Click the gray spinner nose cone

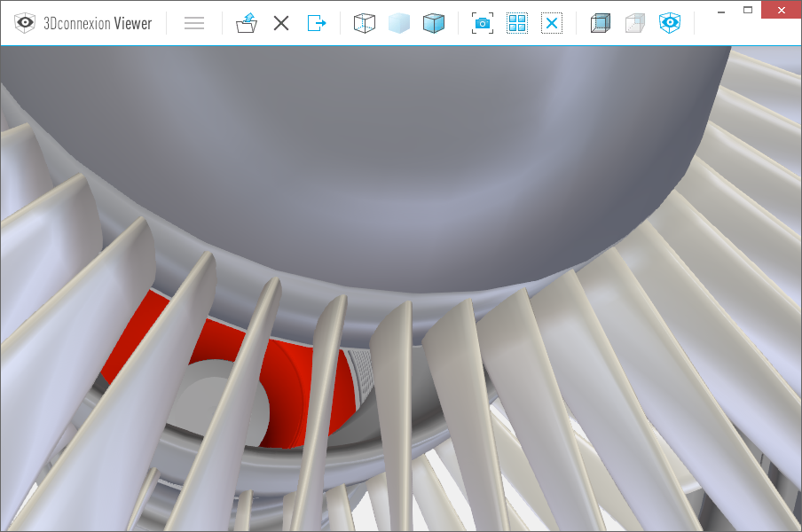point(389,168)
